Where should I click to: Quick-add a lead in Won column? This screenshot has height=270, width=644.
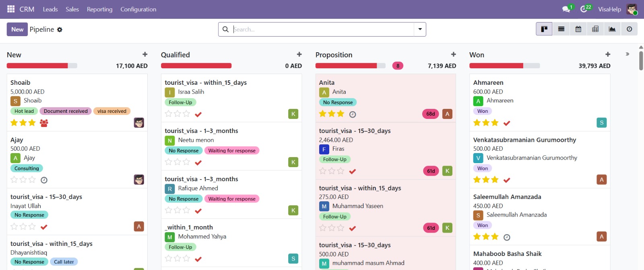(608, 54)
